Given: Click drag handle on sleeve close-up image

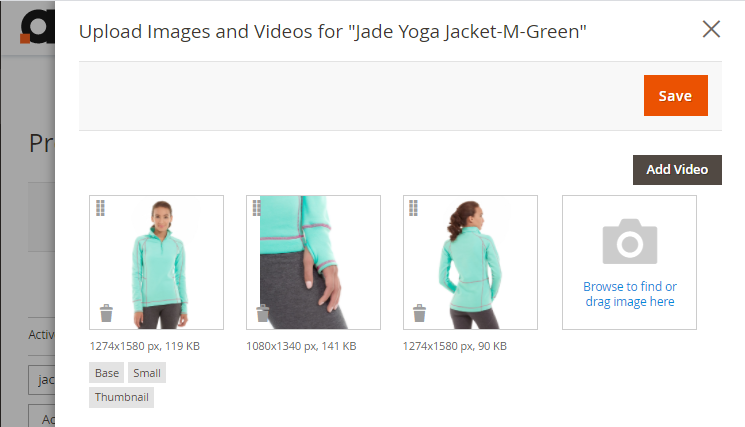Looking at the screenshot, I should [x=257, y=208].
